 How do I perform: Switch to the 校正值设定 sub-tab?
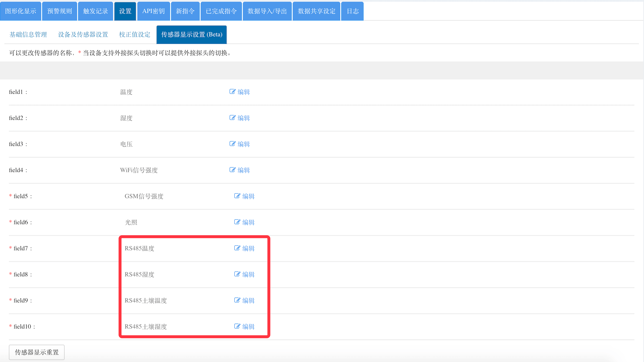pos(135,34)
